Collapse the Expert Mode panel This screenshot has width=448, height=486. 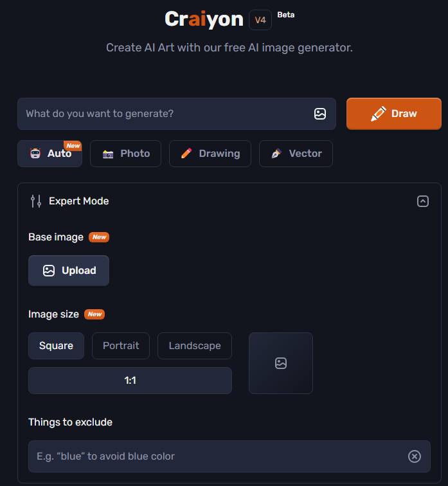422,201
